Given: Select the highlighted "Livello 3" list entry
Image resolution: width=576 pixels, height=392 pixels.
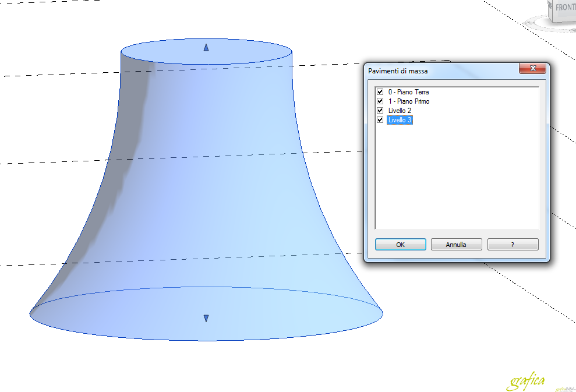Looking at the screenshot, I should 400,119.
